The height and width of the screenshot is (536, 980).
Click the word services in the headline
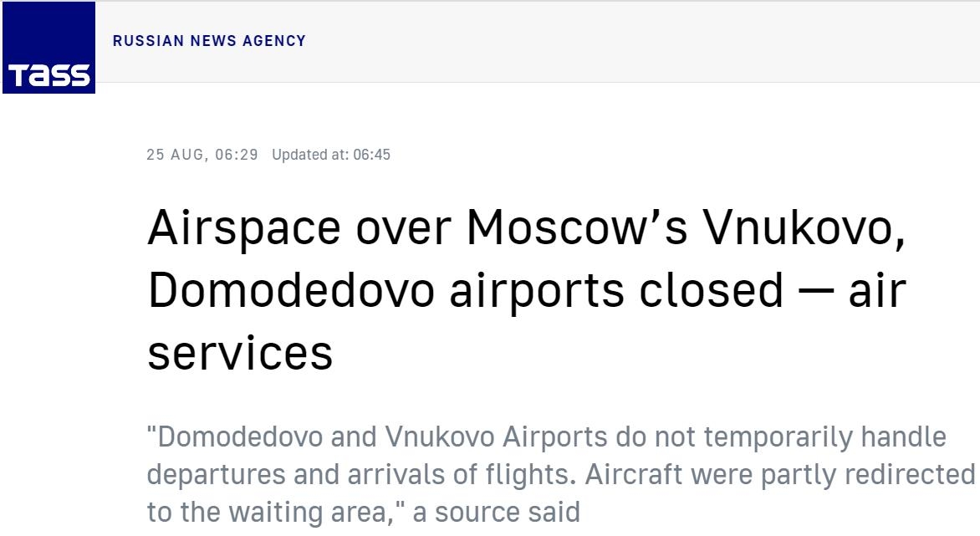[x=240, y=354]
